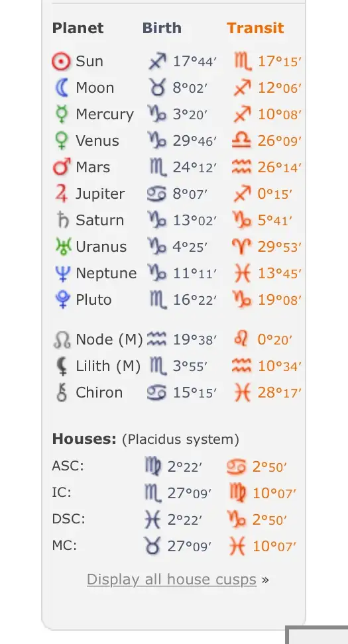Click the birth ASC Virgo sign symbol
The image size is (348, 644).
pyautogui.click(x=153, y=466)
